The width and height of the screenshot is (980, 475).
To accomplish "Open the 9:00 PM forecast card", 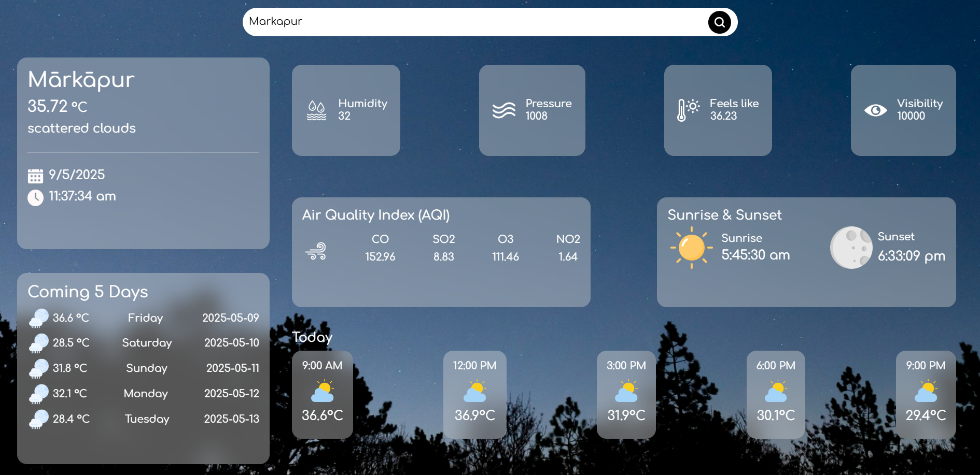I will (926, 394).
